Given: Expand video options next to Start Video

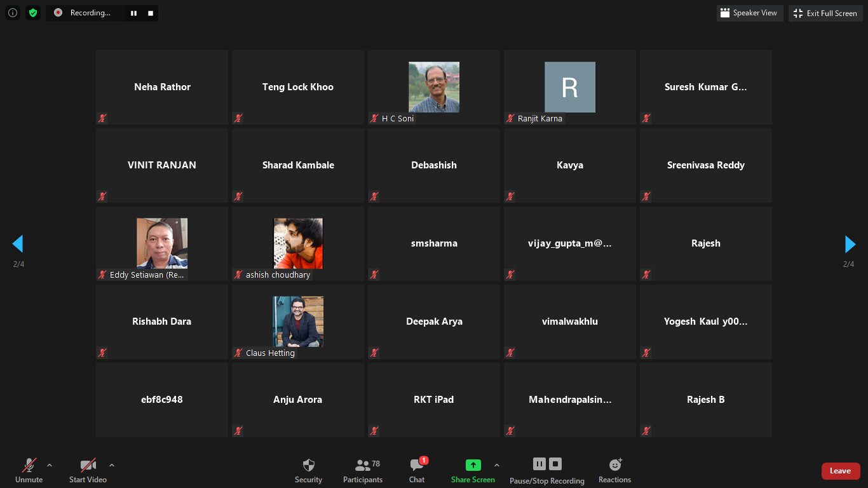Looking at the screenshot, I should [x=112, y=465].
